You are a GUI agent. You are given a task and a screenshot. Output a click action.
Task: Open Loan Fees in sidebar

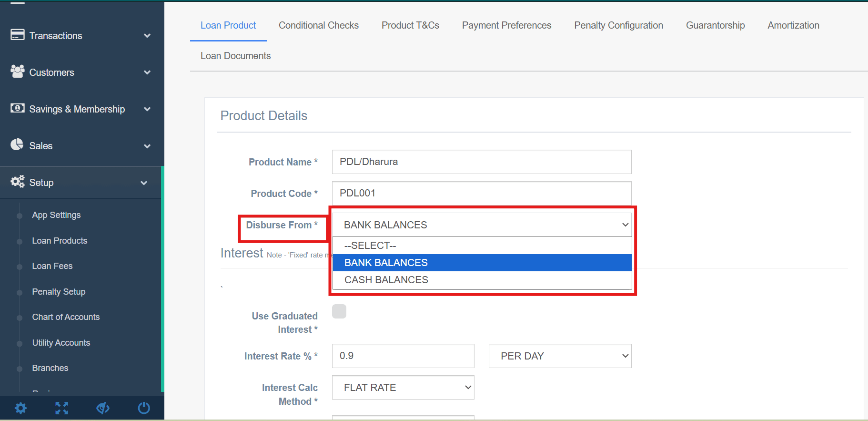click(x=52, y=266)
